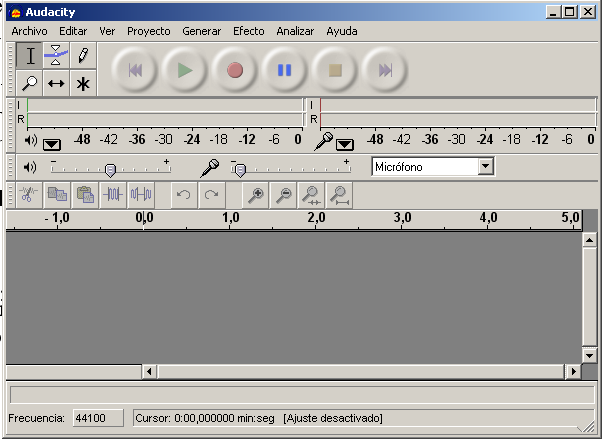The height and width of the screenshot is (441, 602).
Task: Click the Cut scissors icon
Action: 29,195
